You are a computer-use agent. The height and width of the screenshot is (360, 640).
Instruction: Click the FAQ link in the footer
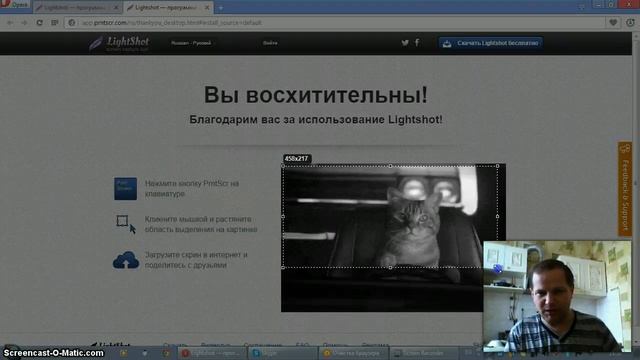coord(302,345)
